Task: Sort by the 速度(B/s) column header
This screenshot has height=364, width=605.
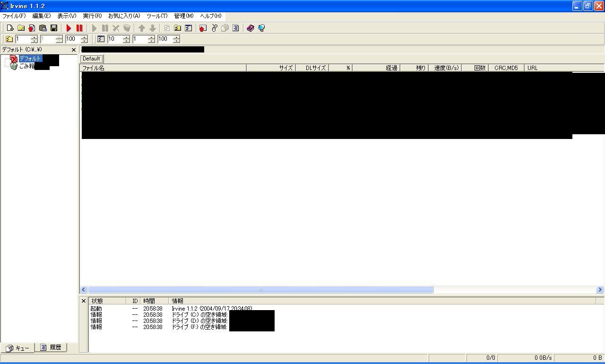Action: (x=445, y=68)
